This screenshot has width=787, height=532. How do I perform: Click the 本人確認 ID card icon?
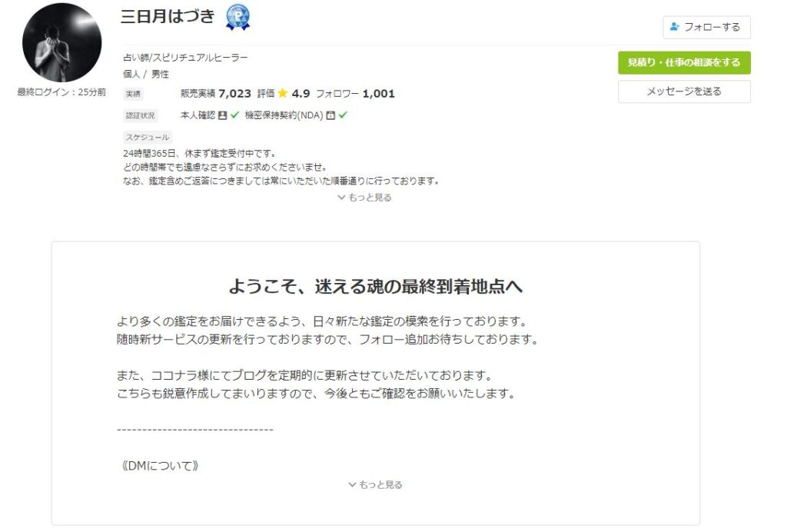pyautogui.click(x=222, y=115)
